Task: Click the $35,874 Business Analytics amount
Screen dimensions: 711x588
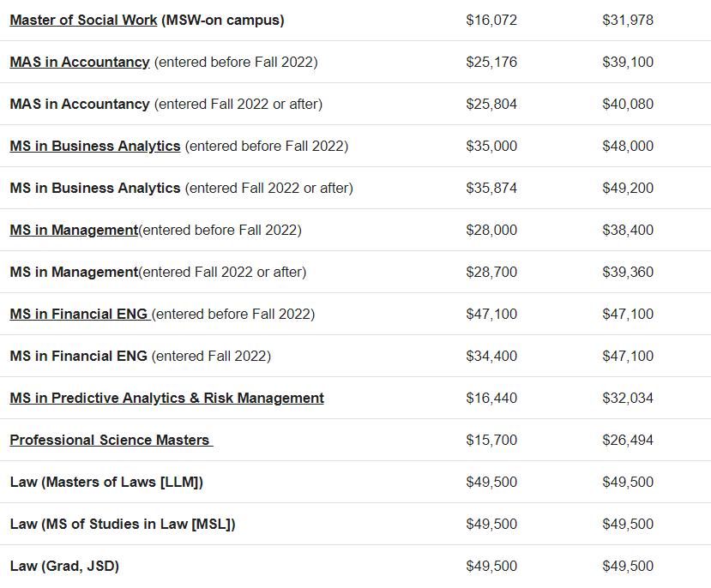Action: click(491, 188)
